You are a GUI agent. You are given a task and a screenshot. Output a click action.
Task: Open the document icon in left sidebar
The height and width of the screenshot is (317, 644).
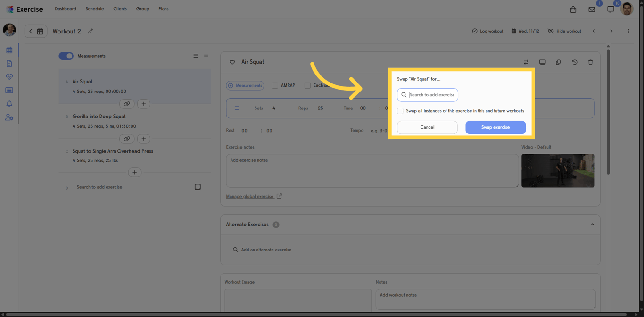pos(9,63)
